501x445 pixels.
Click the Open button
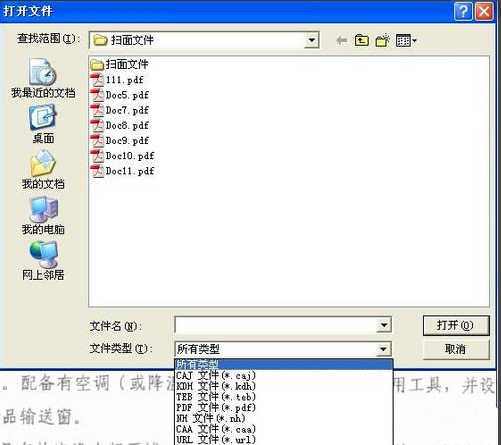tap(456, 325)
